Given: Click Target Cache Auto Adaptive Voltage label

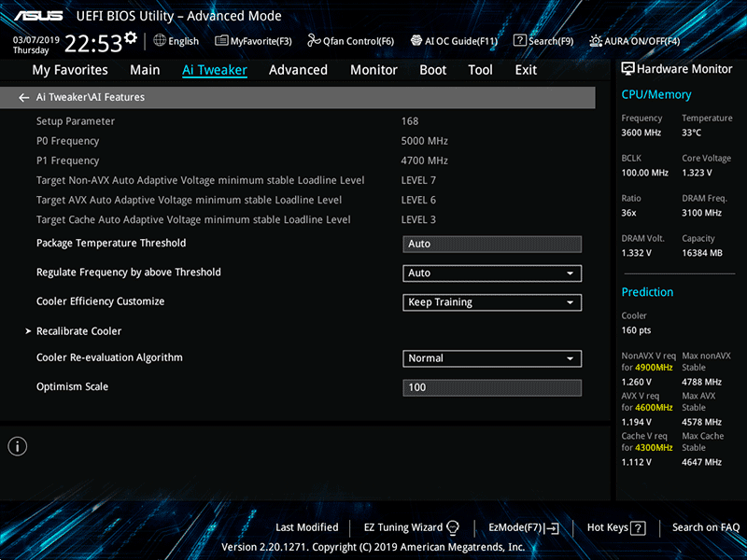Looking at the screenshot, I should coord(193,220).
